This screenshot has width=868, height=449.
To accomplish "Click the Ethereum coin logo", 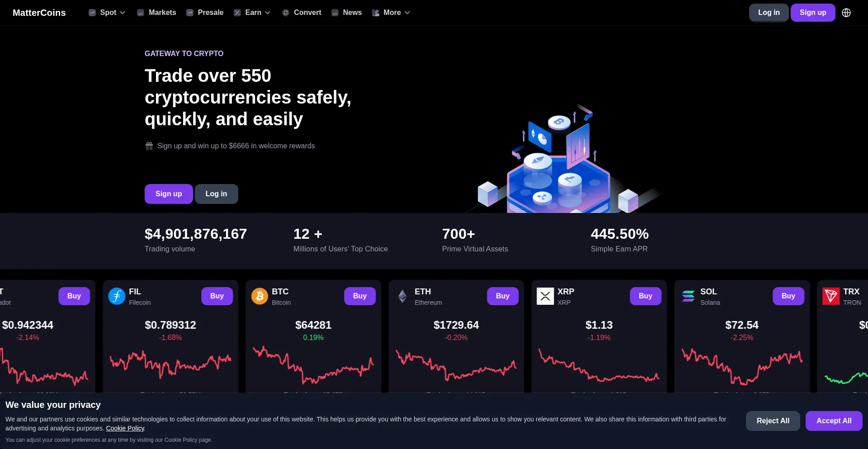I will (x=402, y=296).
